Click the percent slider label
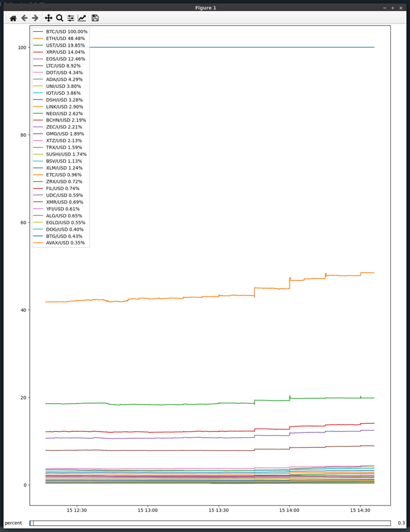This screenshot has width=410, height=532. tap(13, 523)
